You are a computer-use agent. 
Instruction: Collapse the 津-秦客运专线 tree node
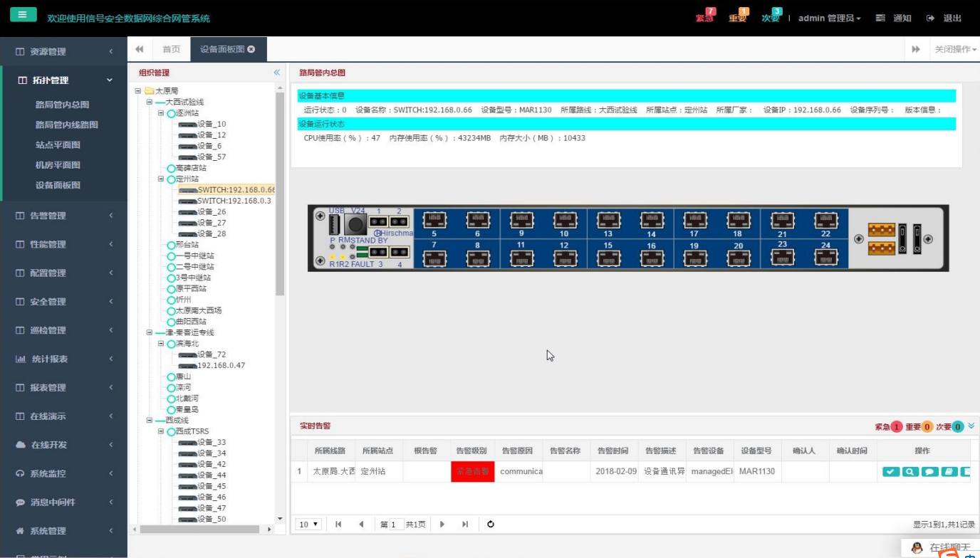(x=150, y=332)
